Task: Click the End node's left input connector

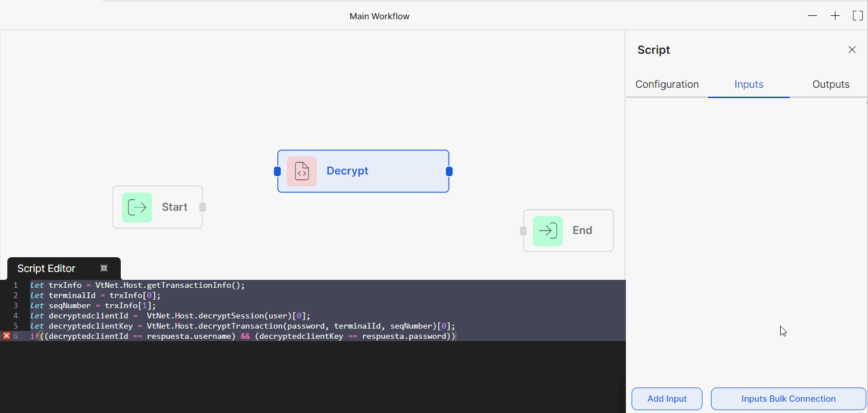Action: (523, 231)
